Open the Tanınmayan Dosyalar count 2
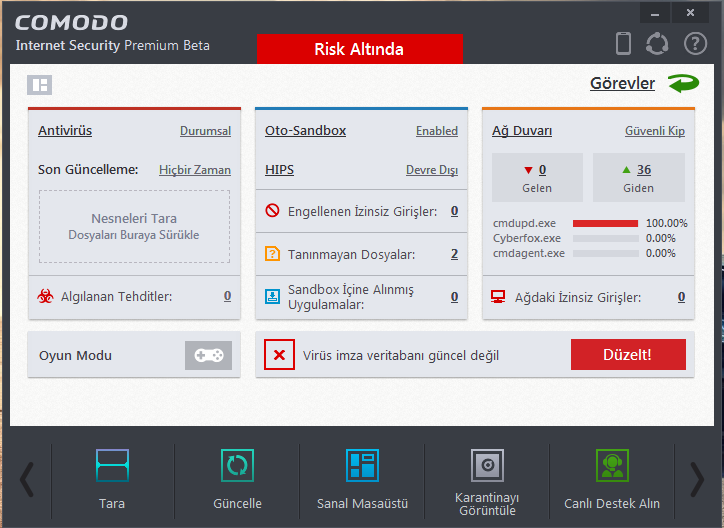The image size is (724, 528). [454, 254]
